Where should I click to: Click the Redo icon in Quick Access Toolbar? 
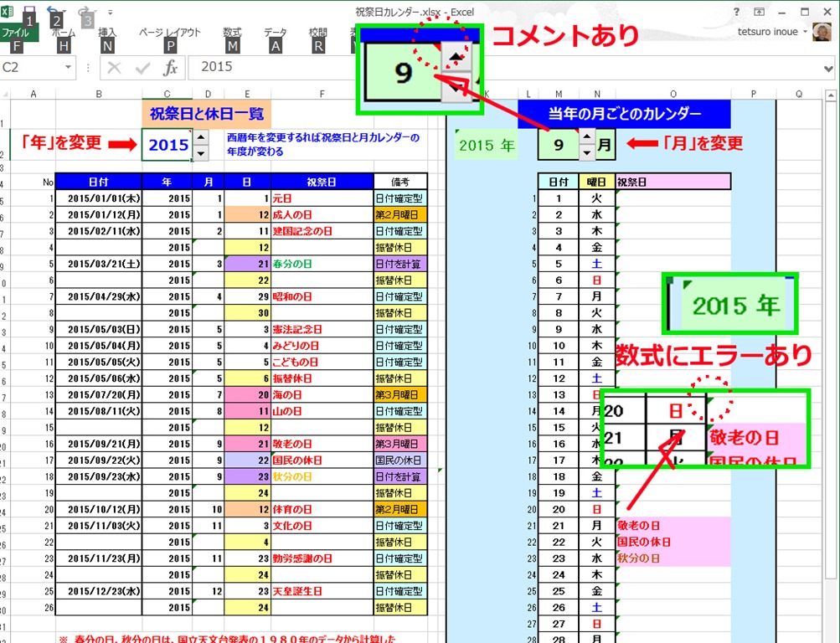[x=84, y=10]
